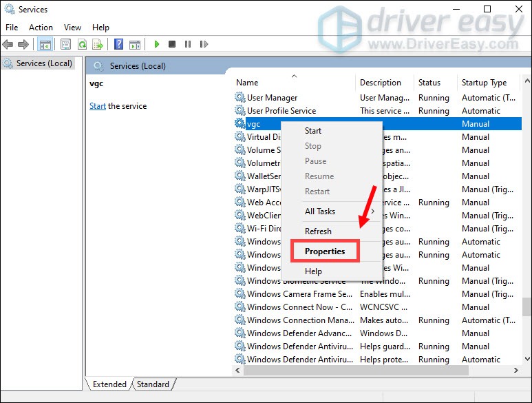This screenshot has height=403, width=532.
Task: Select the User Profile Service row
Action: click(x=281, y=111)
